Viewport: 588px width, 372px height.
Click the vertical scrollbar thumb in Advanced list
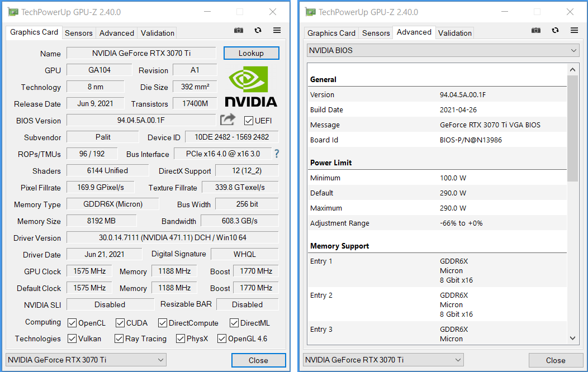[x=572, y=128]
